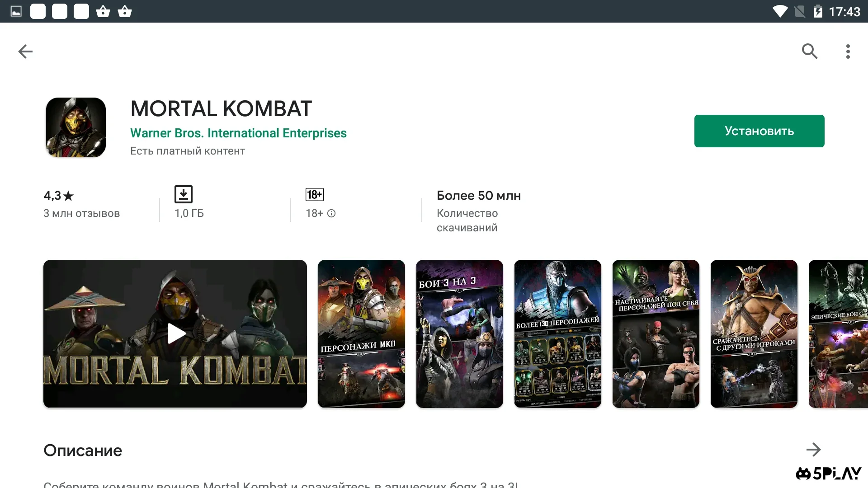Open Настраивайте персонажей под себя screenshot

(656, 333)
